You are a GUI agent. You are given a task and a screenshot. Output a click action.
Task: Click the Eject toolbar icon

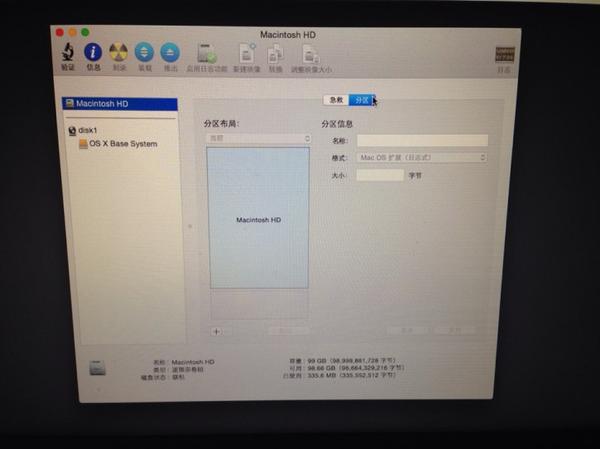tap(170, 52)
